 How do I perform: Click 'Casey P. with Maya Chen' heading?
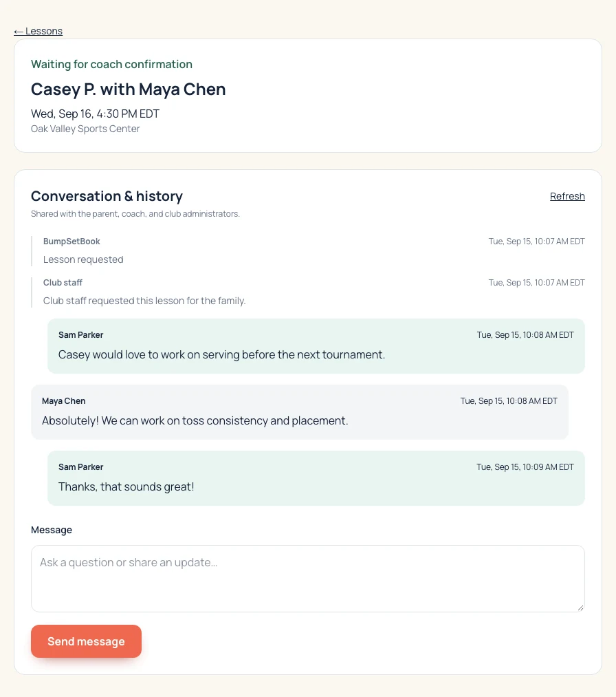pyautogui.click(x=129, y=89)
